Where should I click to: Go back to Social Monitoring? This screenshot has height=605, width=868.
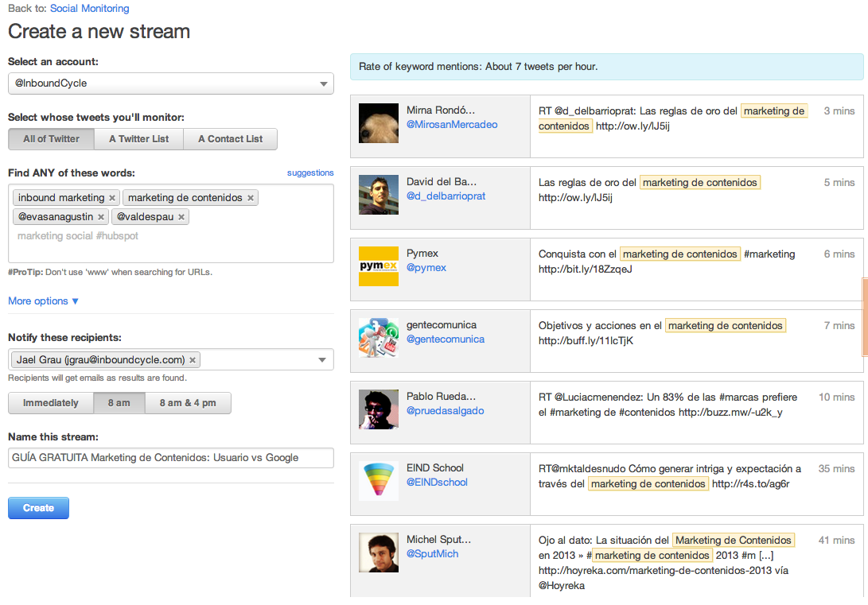point(90,8)
